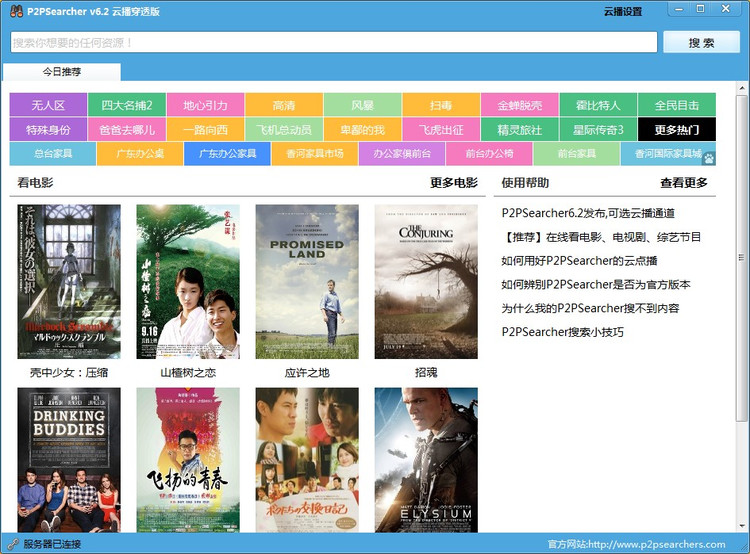This screenshot has height=554, width=750.
Task: Open the 霍比特人 tag
Action: [598, 105]
